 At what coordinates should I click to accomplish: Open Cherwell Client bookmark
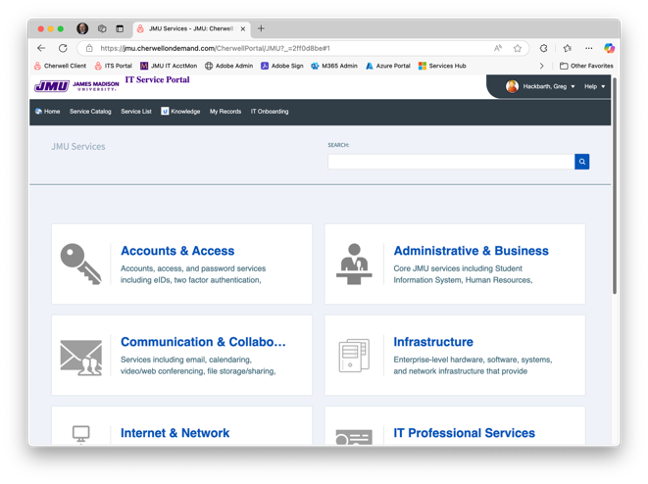pos(60,66)
